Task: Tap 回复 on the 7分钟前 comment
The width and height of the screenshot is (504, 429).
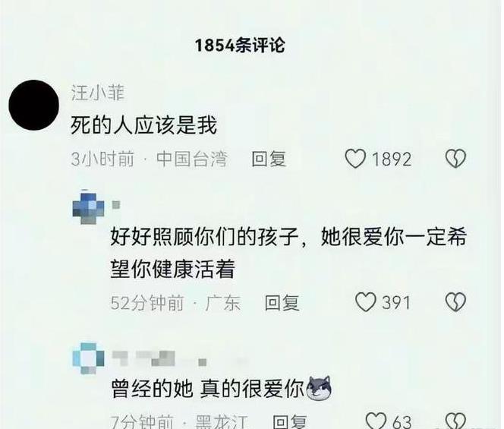Action: click(289, 421)
